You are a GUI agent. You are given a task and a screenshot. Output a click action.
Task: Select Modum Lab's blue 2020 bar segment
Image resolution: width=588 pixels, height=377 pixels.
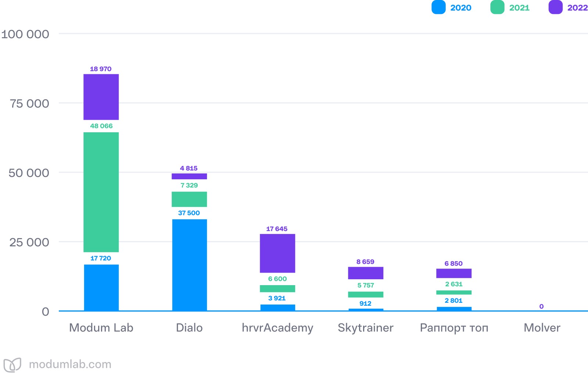pyautogui.click(x=101, y=288)
